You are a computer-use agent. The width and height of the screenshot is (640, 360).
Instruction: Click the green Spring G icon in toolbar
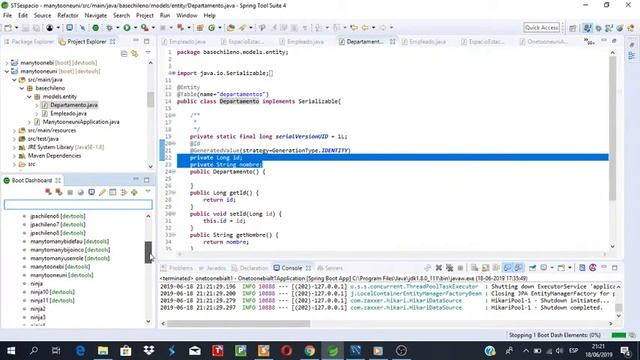coord(211,28)
